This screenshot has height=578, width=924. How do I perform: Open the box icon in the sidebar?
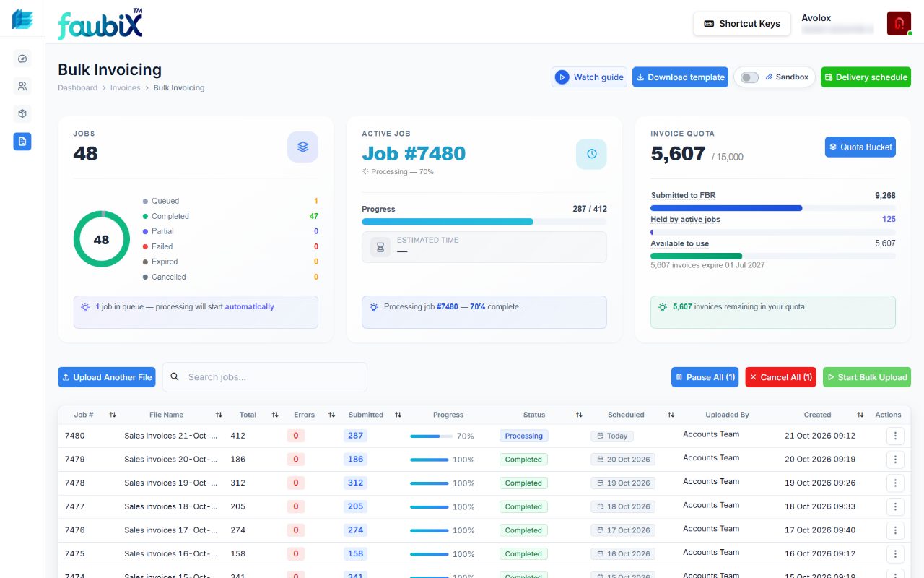pyautogui.click(x=22, y=114)
